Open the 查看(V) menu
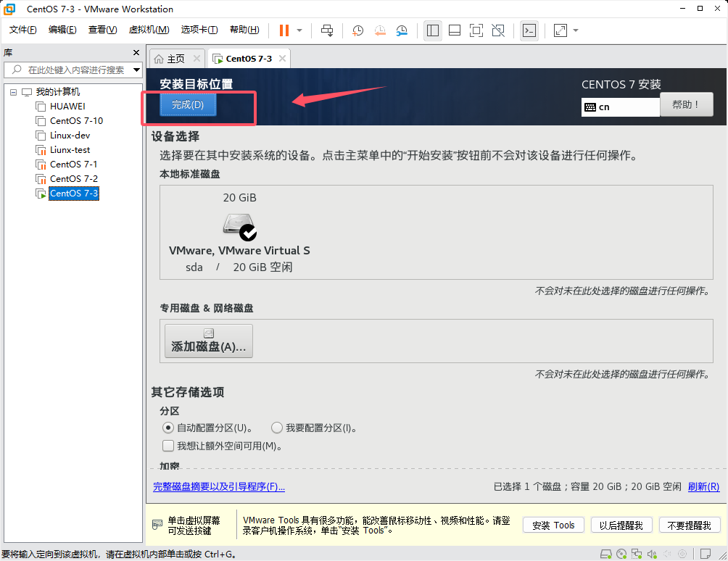 point(102,30)
